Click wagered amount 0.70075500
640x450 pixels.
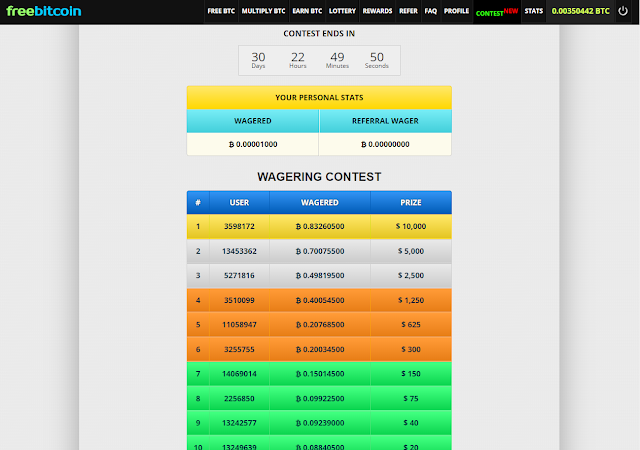pyautogui.click(x=320, y=251)
